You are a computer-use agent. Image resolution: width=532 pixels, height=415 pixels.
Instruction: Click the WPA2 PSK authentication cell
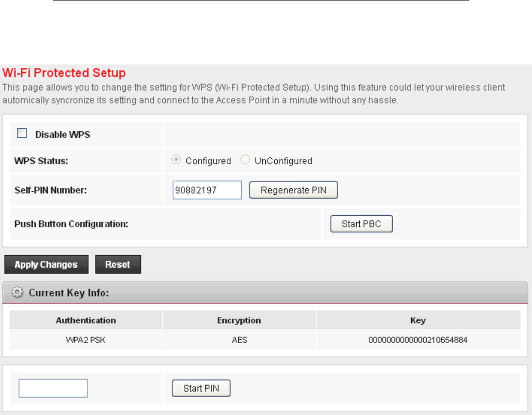coord(86,341)
